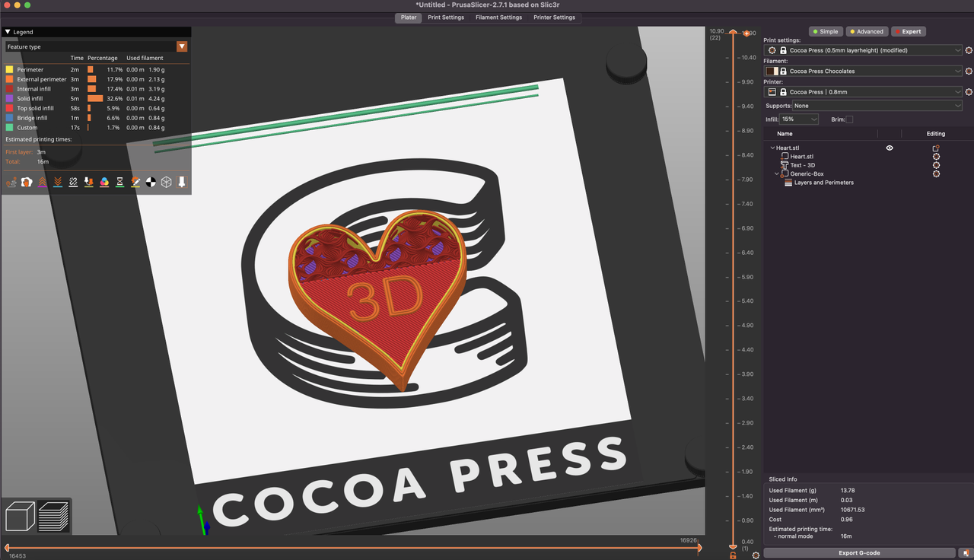Open Filament preset dropdown
Image resolution: width=974 pixels, height=560 pixels.
coord(864,71)
